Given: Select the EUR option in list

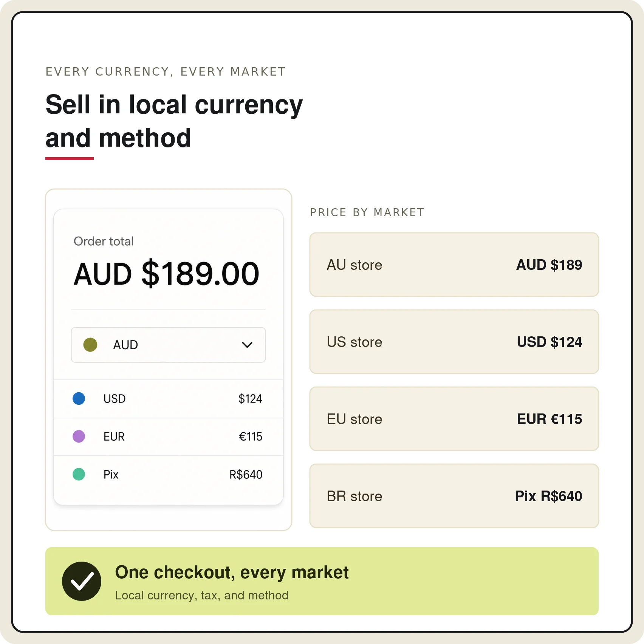Looking at the screenshot, I should coord(169,437).
